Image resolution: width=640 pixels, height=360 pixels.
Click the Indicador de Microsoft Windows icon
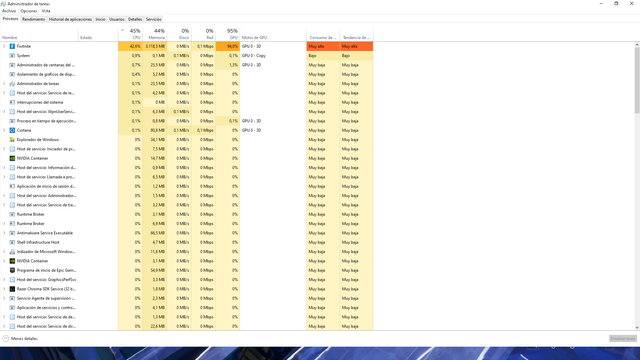[12, 251]
